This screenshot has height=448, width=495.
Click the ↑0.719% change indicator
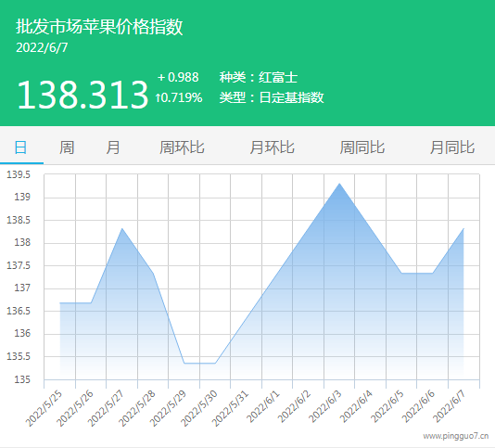tap(178, 97)
